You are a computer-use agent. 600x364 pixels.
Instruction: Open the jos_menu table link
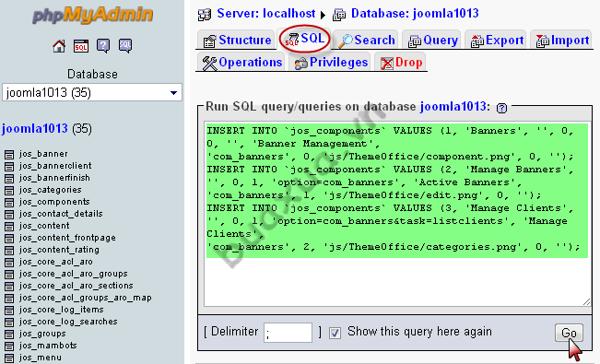pyautogui.click(x=41, y=358)
